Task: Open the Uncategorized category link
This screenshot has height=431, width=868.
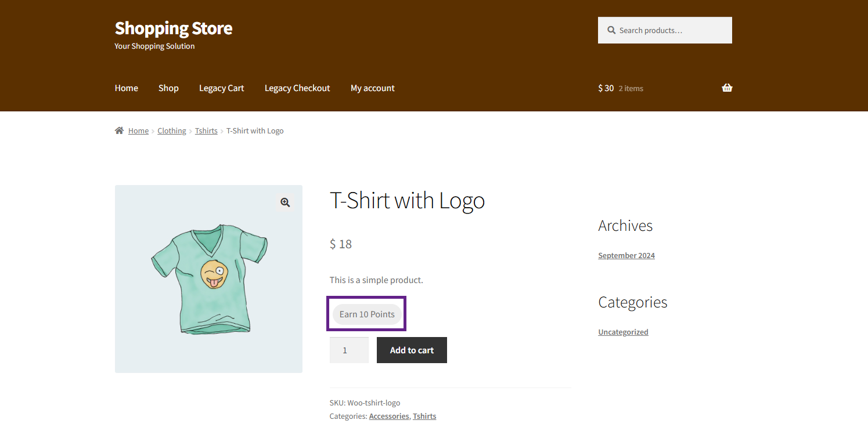Action: (623, 332)
